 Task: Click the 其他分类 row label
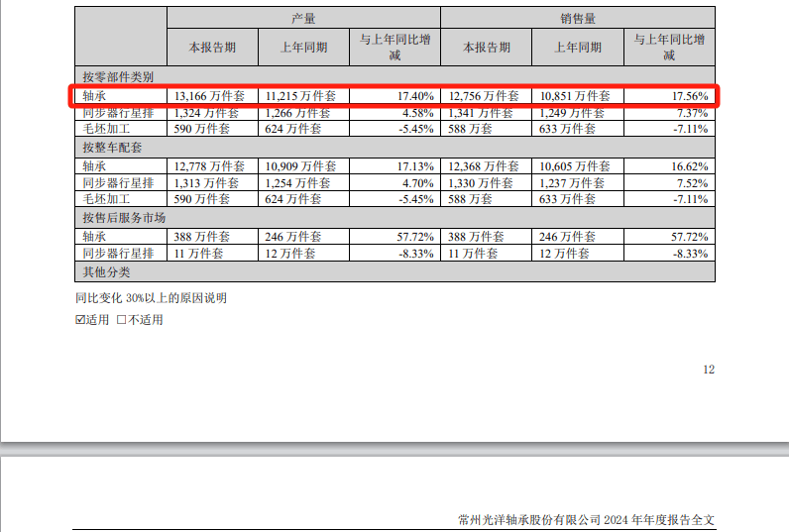106,271
